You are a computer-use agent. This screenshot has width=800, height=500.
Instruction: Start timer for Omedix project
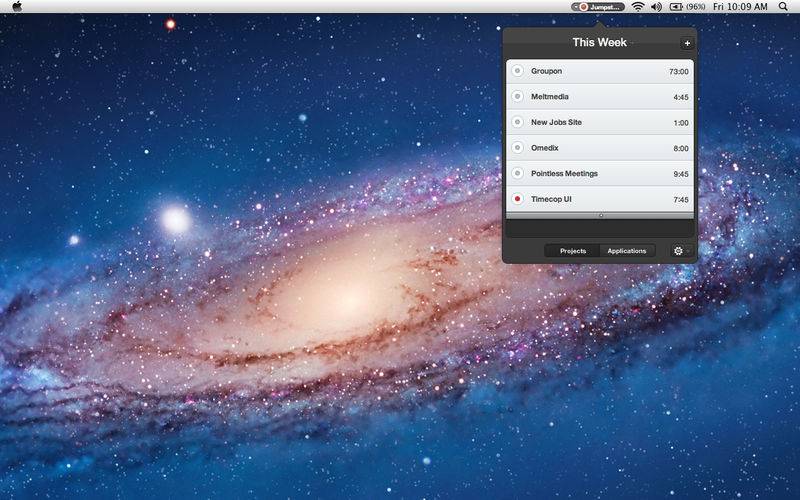[x=517, y=147]
